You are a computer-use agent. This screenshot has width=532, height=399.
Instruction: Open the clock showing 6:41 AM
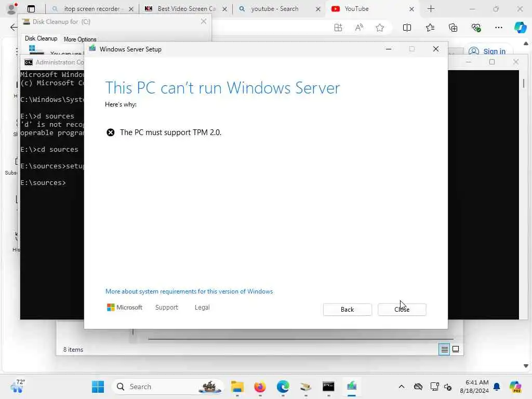(x=474, y=387)
